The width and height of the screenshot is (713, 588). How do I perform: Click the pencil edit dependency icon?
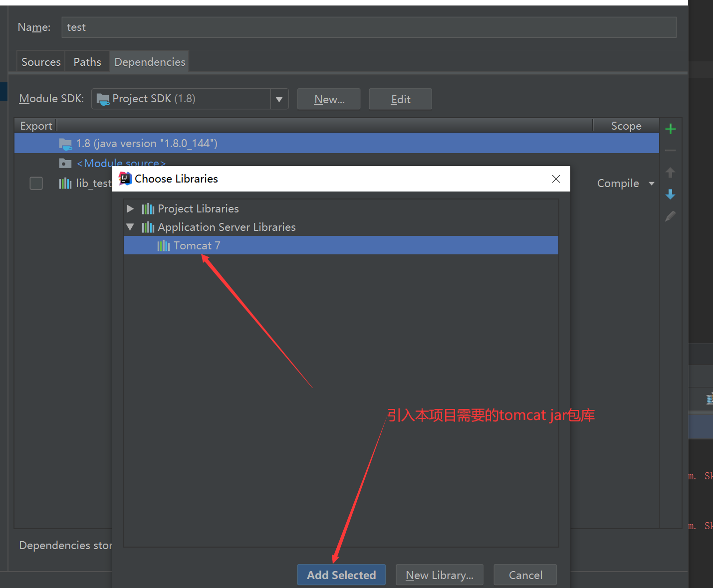(671, 216)
